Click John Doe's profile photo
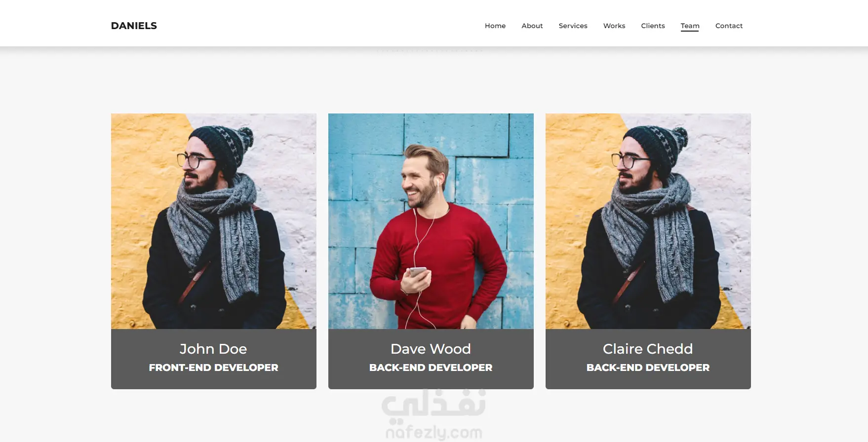The height and width of the screenshot is (442, 868). coord(214,221)
